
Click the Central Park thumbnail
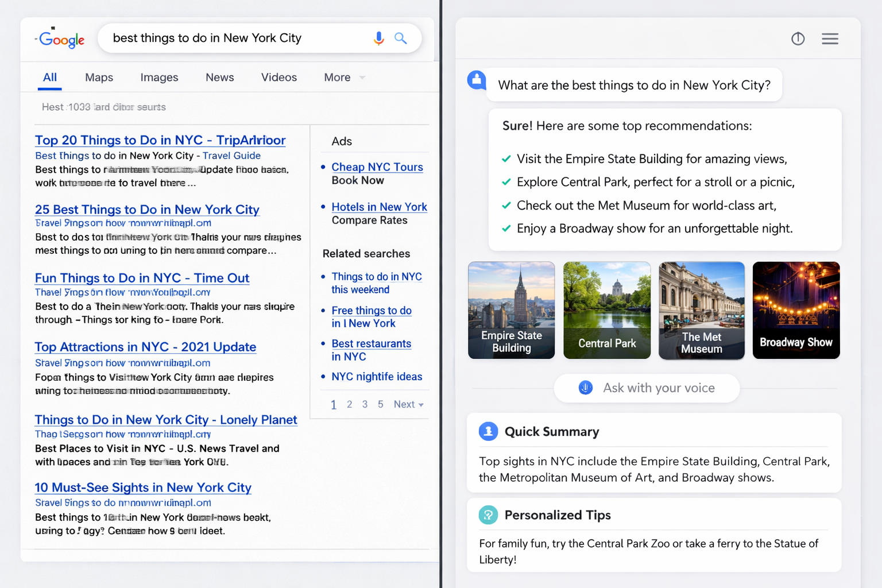pyautogui.click(x=607, y=310)
